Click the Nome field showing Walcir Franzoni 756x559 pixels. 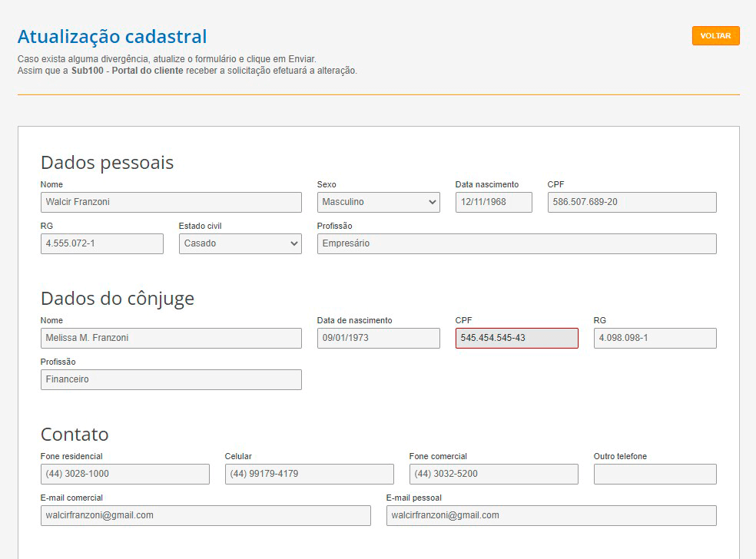[x=171, y=202]
